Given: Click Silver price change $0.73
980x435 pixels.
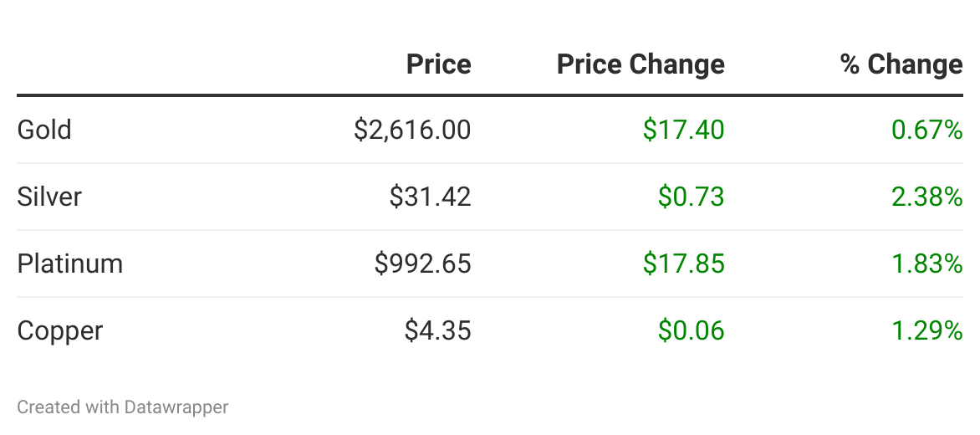Looking at the screenshot, I should point(691,197).
